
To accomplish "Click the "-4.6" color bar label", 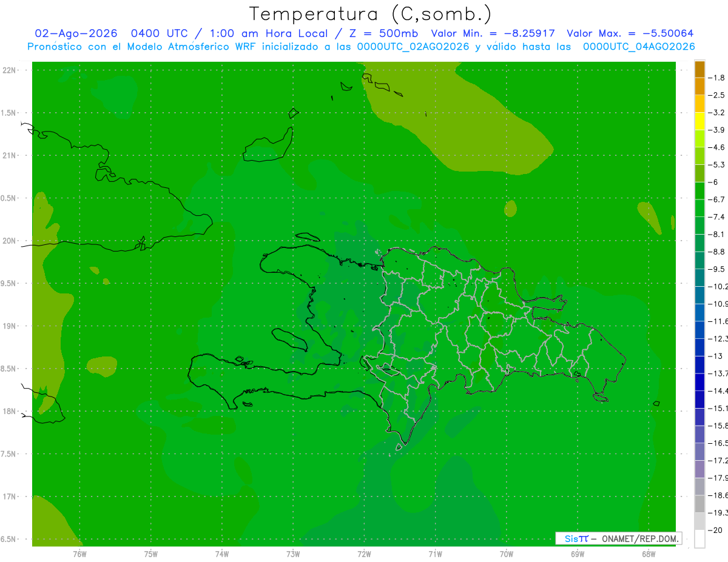I will point(716,147).
